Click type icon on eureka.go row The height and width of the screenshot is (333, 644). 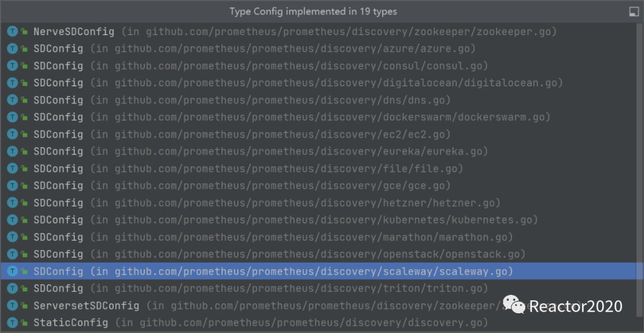13,151
